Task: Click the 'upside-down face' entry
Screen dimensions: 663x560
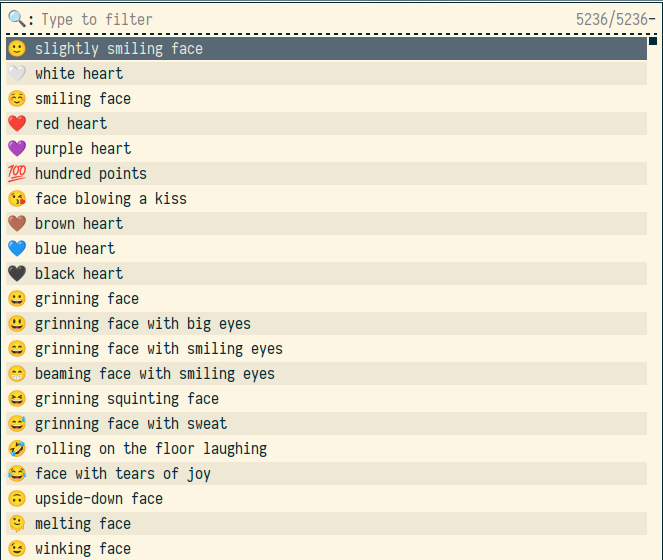Action: [99, 499]
